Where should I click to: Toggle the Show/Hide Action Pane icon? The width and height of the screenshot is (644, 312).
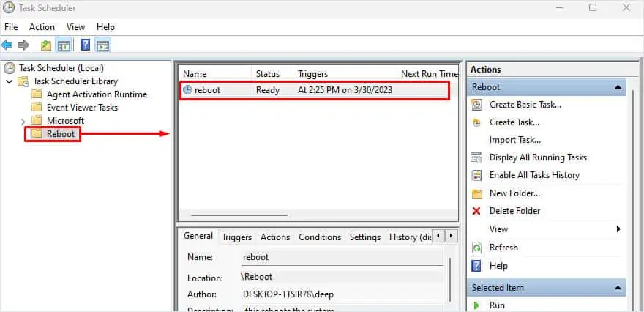102,45
